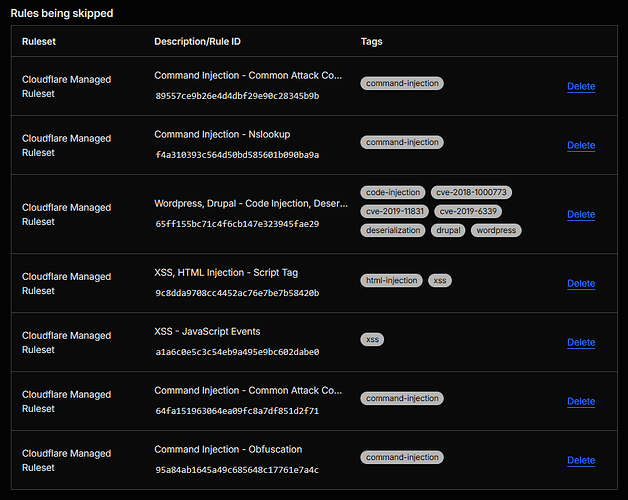628x500 pixels.
Task: Click the Ruleset column header
Action: click(39, 41)
